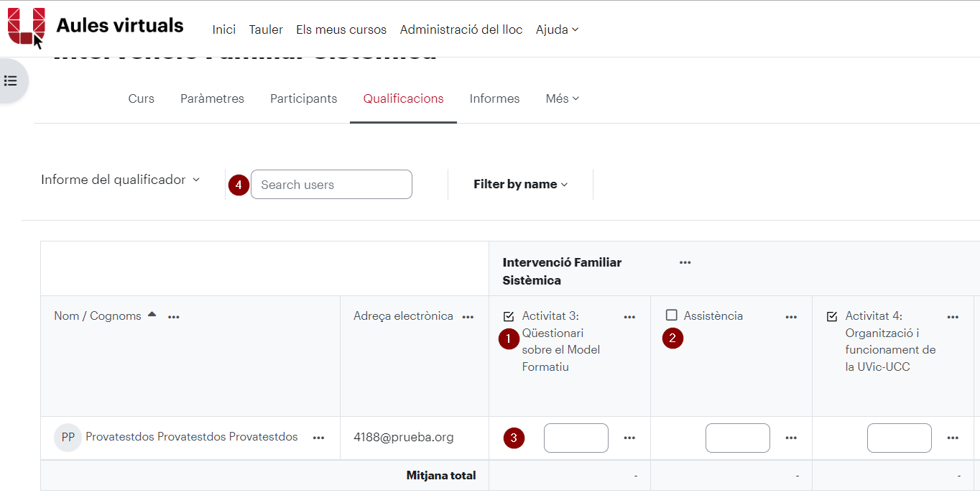Go to Inici in top navigation
The image size is (980, 493).
point(224,29)
